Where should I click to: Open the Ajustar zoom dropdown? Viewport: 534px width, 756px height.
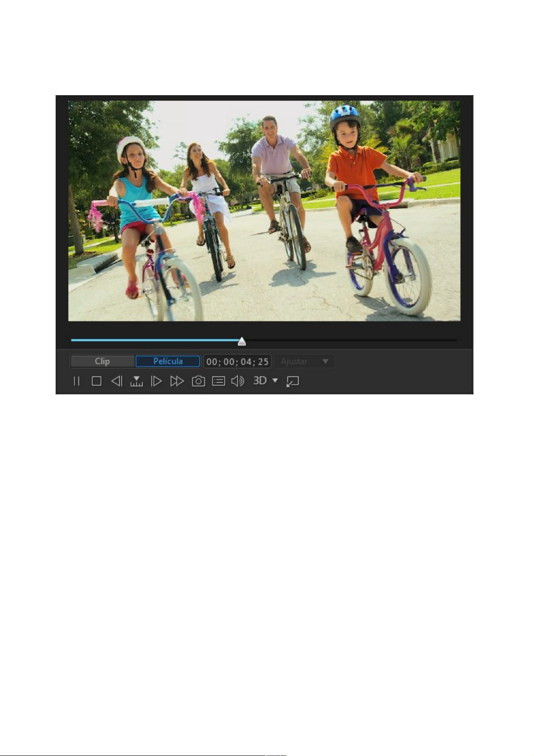[304, 361]
